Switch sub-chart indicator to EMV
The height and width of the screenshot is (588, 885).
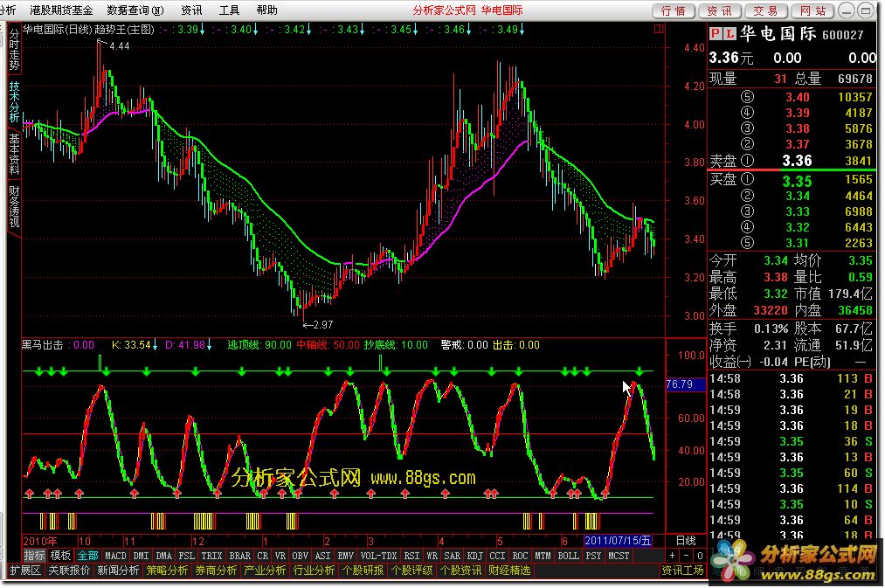pyautogui.click(x=345, y=556)
